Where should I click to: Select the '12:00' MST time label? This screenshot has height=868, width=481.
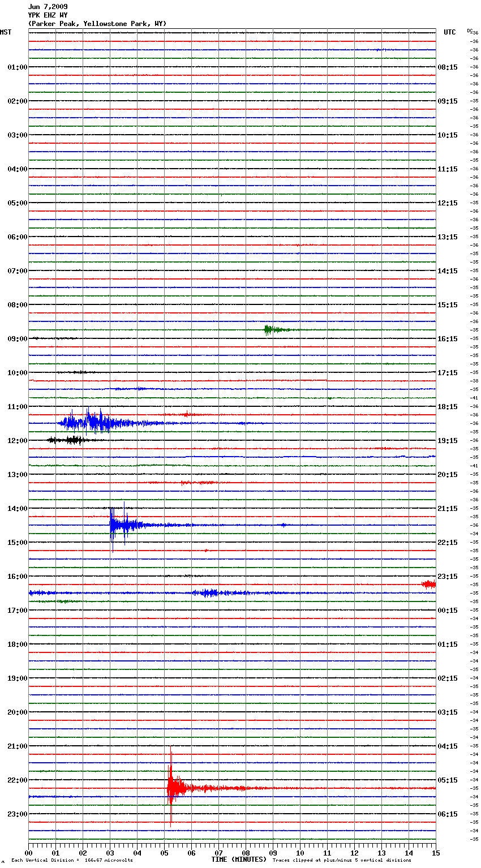(x=17, y=441)
